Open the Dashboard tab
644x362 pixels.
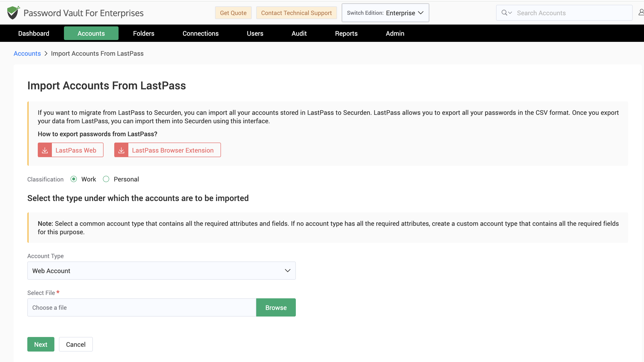point(34,33)
